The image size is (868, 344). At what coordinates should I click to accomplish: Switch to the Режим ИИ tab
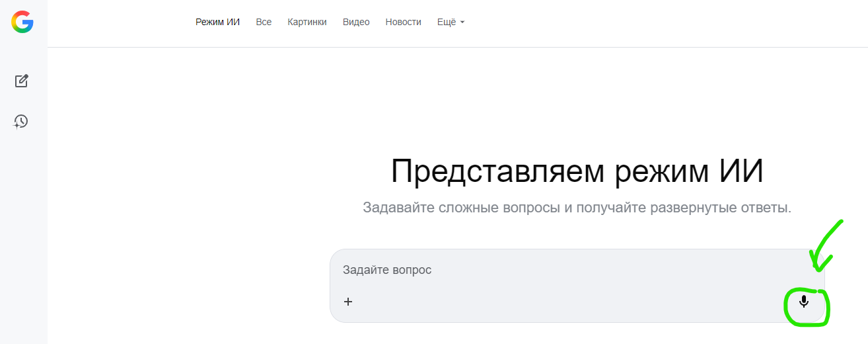pyautogui.click(x=218, y=22)
